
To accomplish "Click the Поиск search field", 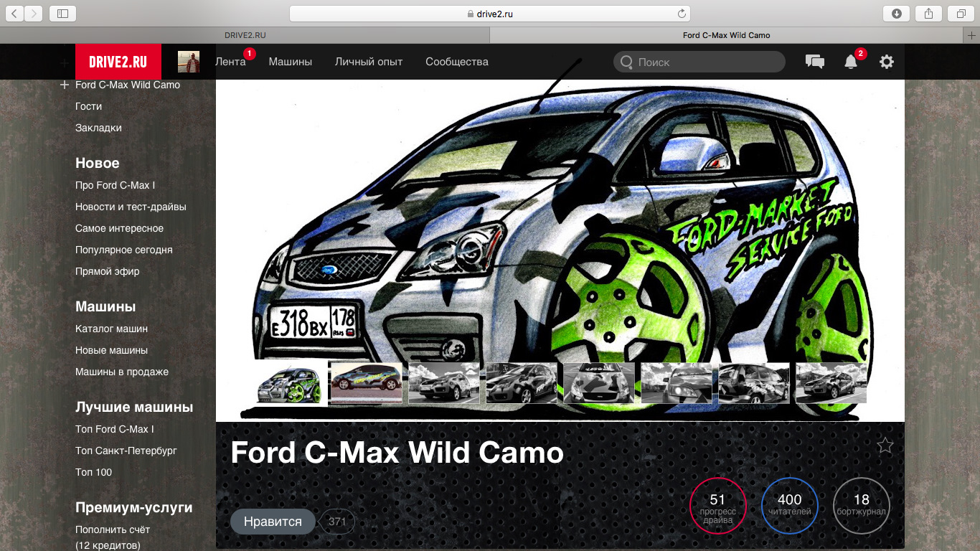I will 699,62.
